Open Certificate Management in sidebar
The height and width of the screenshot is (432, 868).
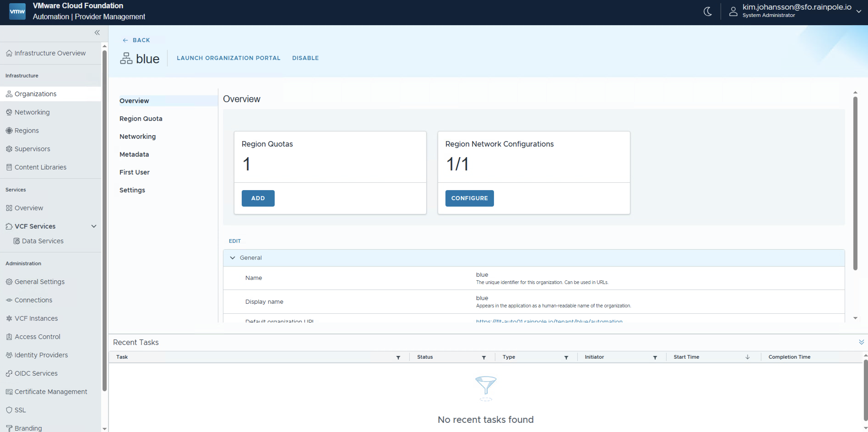point(51,391)
